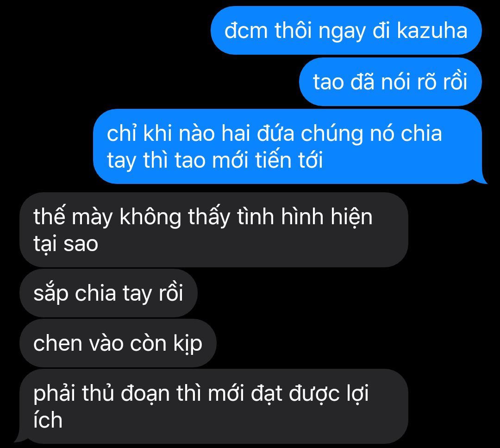
Task: Tap the blue message mentioning kazuha
Action: coord(346,30)
